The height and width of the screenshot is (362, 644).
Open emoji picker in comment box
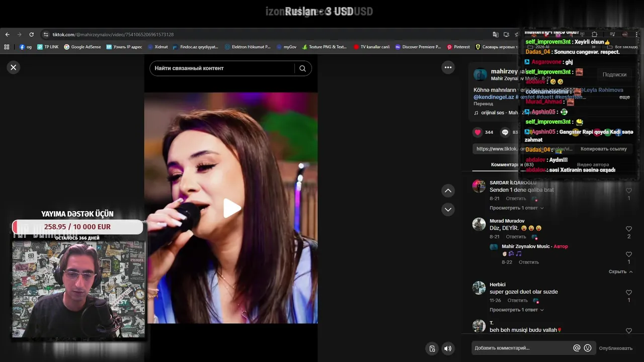(x=587, y=348)
